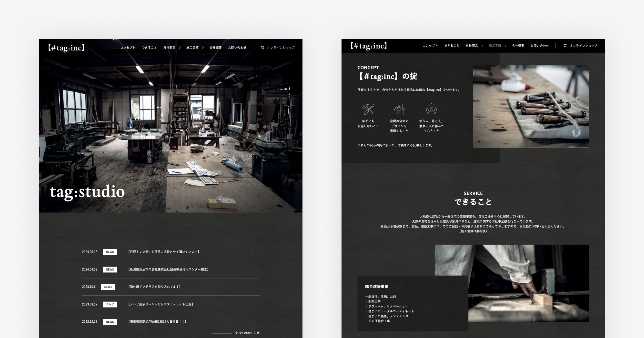Click the shopping cart icon in right page header
The image size is (644, 338).
coord(565,46)
